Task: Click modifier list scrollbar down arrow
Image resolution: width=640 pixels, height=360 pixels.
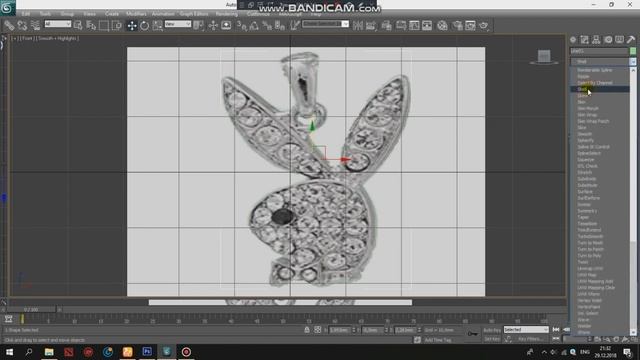Action: coord(633,332)
